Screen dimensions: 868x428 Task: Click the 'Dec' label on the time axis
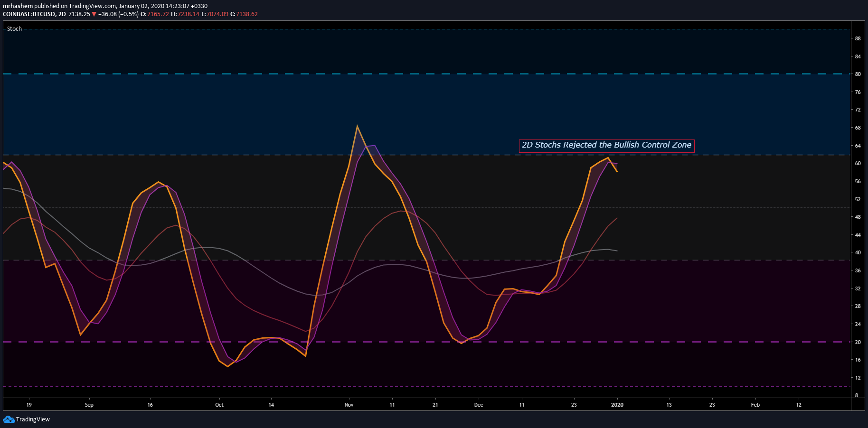tap(479, 405)
